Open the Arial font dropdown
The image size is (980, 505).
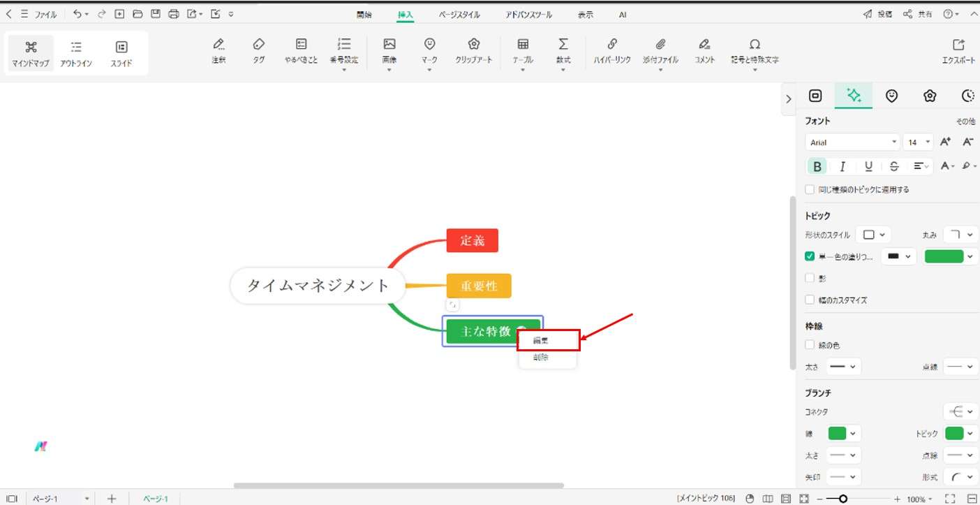(x=853, y=142)
